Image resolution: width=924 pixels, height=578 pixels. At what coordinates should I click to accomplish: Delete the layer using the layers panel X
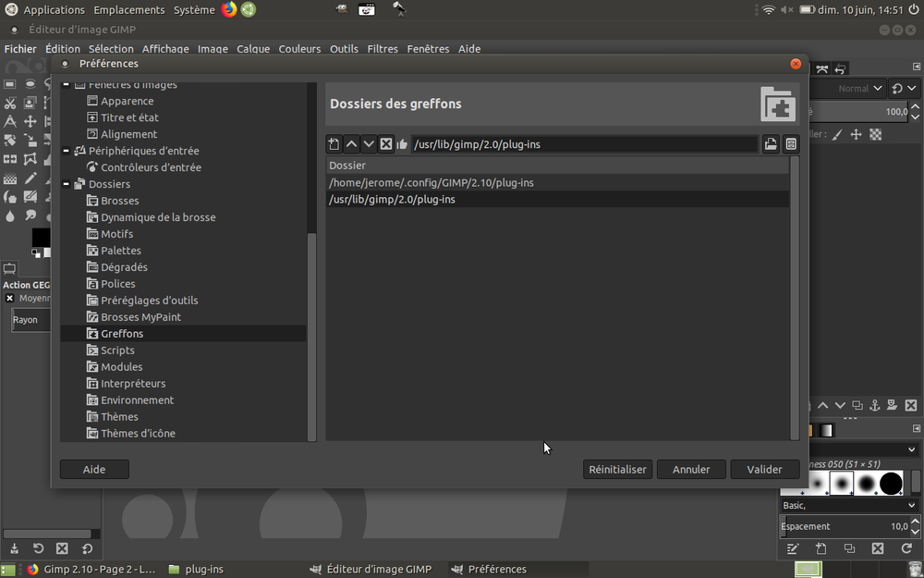pyautogui.click(x=911, y=405)
